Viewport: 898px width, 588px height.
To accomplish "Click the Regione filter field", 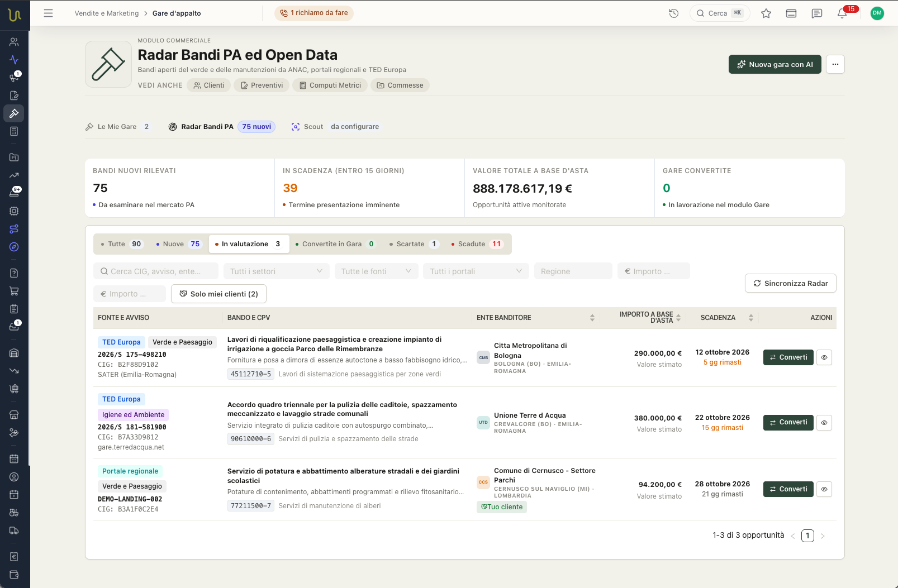I will (x=573, y=271).
